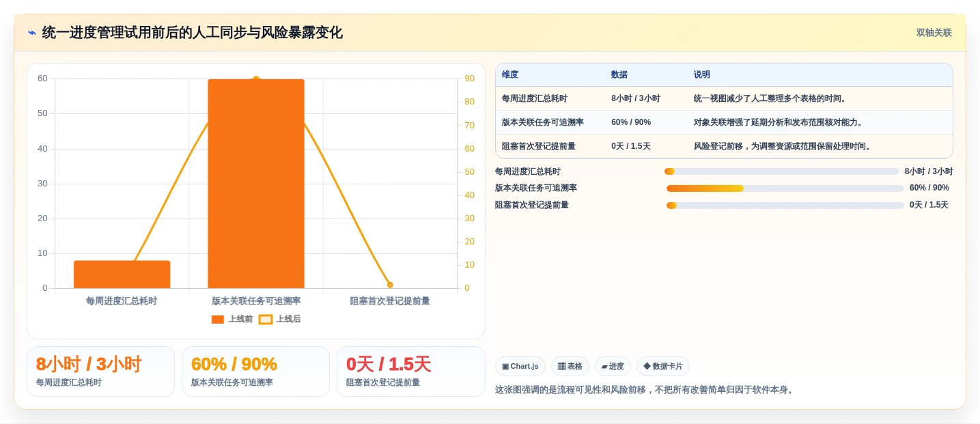Viewport: 980px width, 424px height.
Task: Click the 60% / 90% progress value label
Action: (x=929, y=188)
